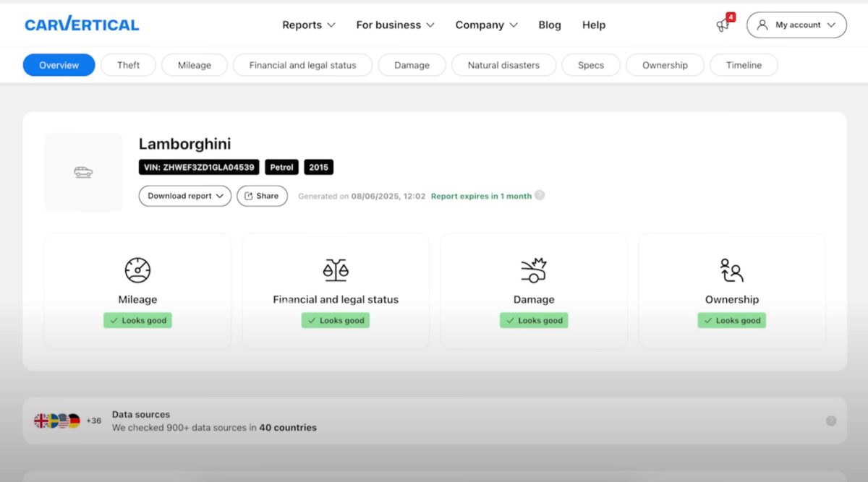Click the country flags icon group

(x=57, y=421)
